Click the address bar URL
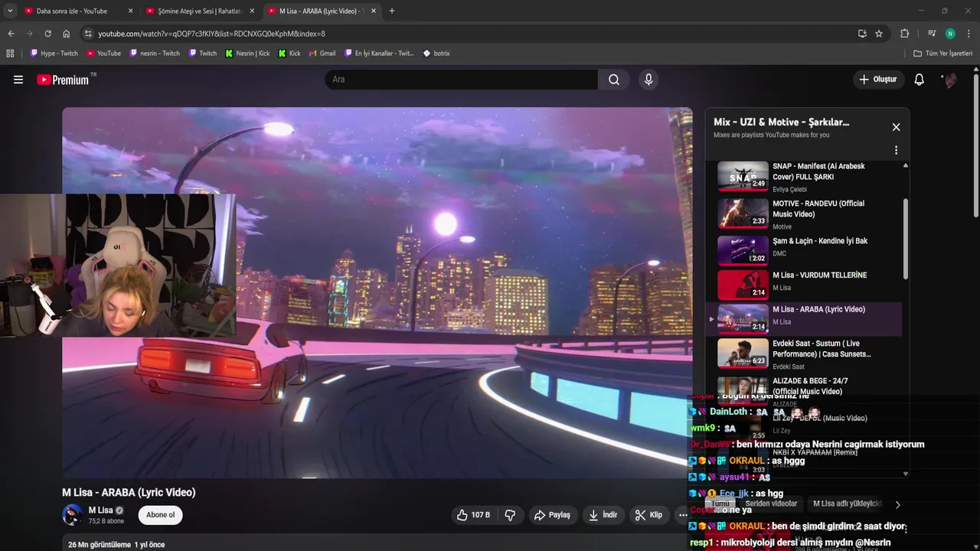The height and width of the screenshot is (551, 980). pyautogui.click(x=211, y=34)
